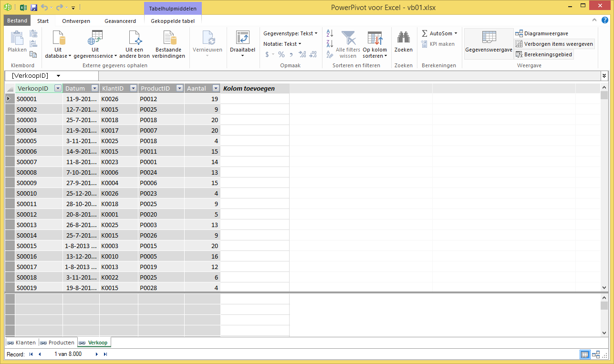Click KPI maken icon
The image size is (614, 364).
point(425,44)
